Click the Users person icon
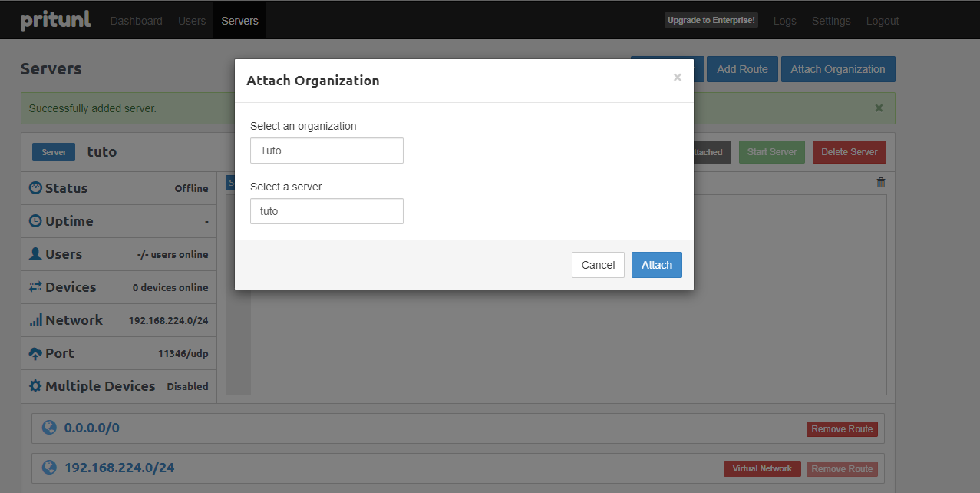Viewport: 980px width, 493px height. [x=35, y=254]
